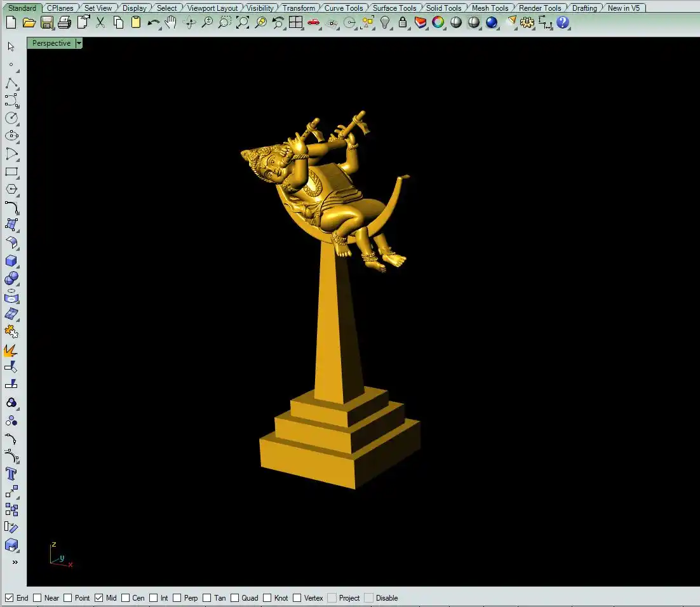Screen dimensions: 700x607
Task: Turn on the Quad osnap checkbox
Action: point(235,597)
